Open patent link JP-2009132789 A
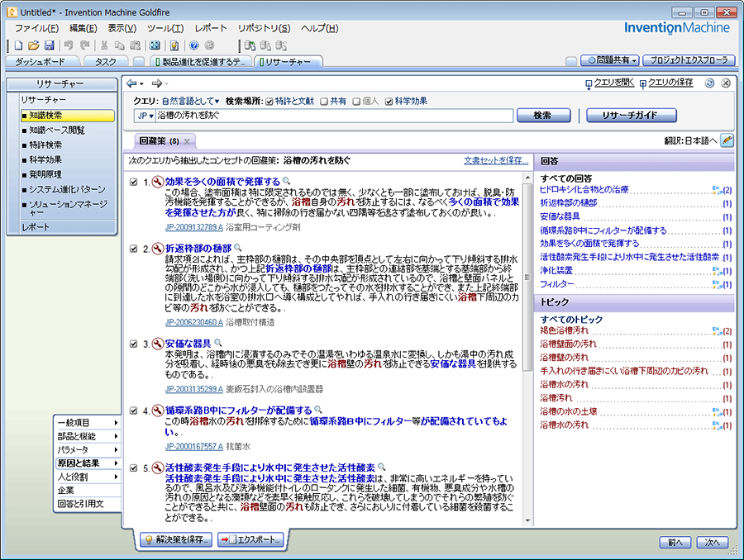This screenshot has width=744, height=560. tap(194, 228)
